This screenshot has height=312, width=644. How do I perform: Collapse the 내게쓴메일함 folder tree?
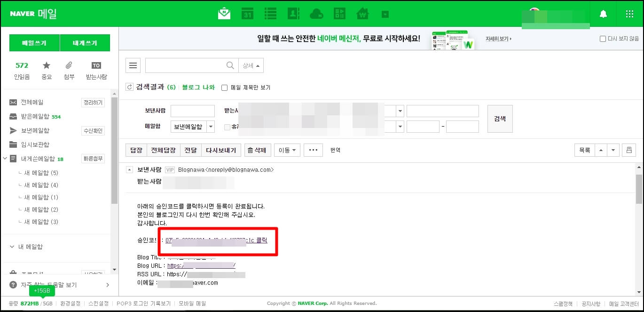tap(5, 159)
